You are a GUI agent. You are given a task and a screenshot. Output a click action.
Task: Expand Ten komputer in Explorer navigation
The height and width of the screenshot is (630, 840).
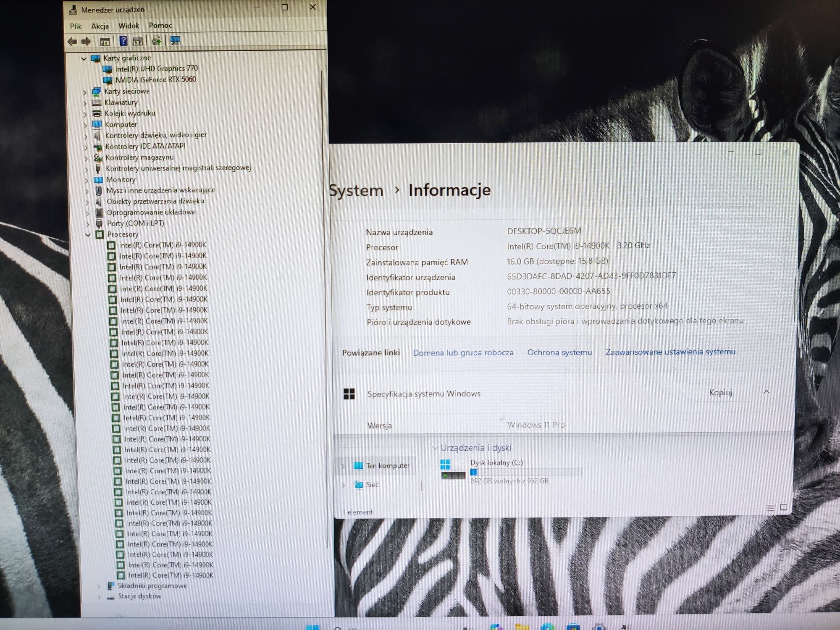point(343,466)
